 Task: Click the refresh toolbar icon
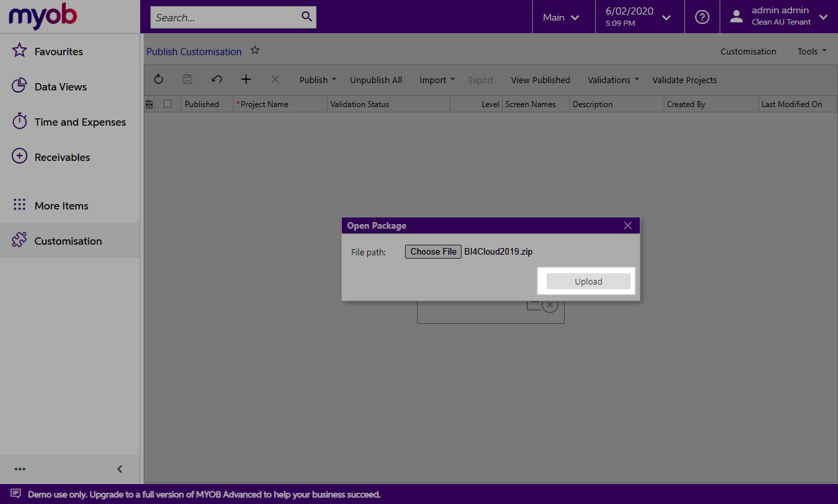158,80
